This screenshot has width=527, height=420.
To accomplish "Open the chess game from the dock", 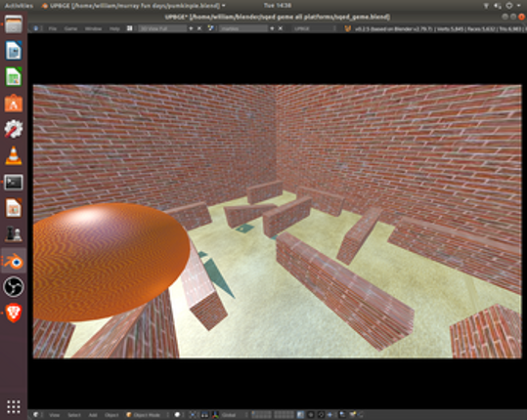I will click(14, 234).
